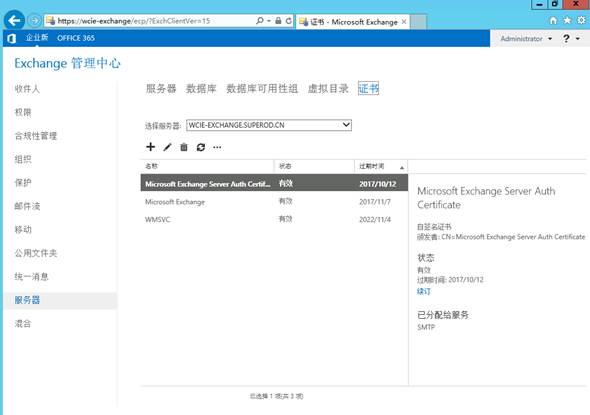The height and width of the screenshot is (415, 590).
Task: Refresh the page with address bar reload icon
Action: 289,21
